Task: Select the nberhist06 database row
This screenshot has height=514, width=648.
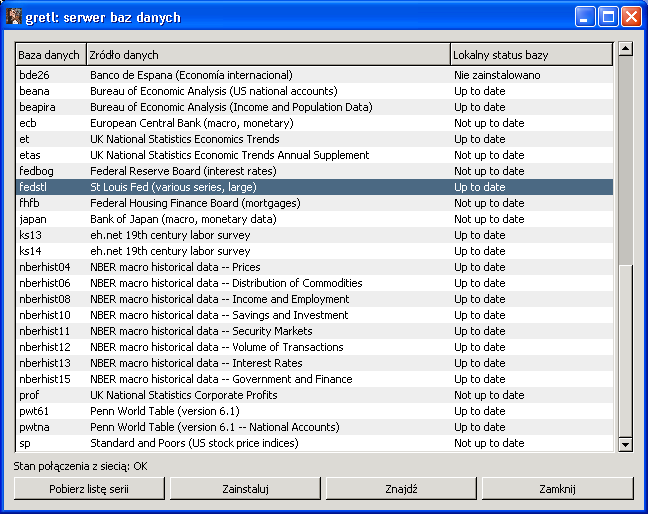Action: 314,283
